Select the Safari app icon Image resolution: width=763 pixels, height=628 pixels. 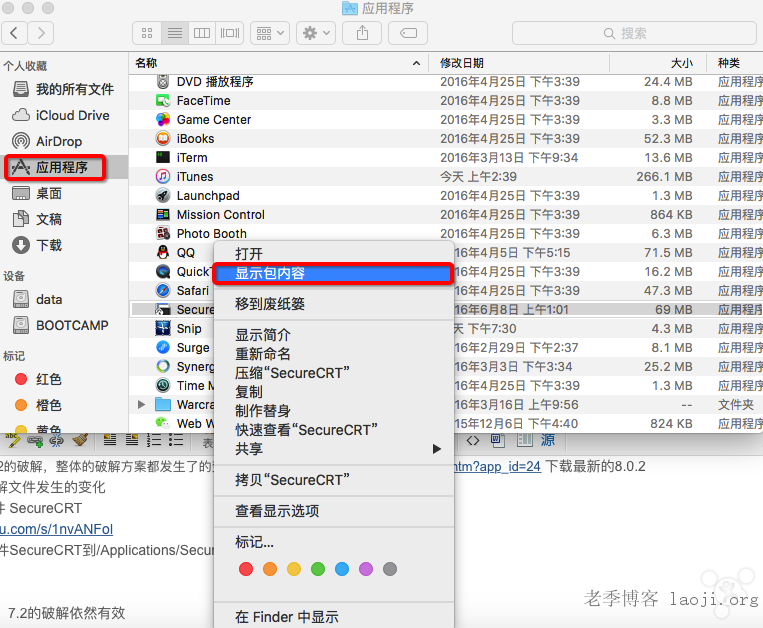point(163,290)
